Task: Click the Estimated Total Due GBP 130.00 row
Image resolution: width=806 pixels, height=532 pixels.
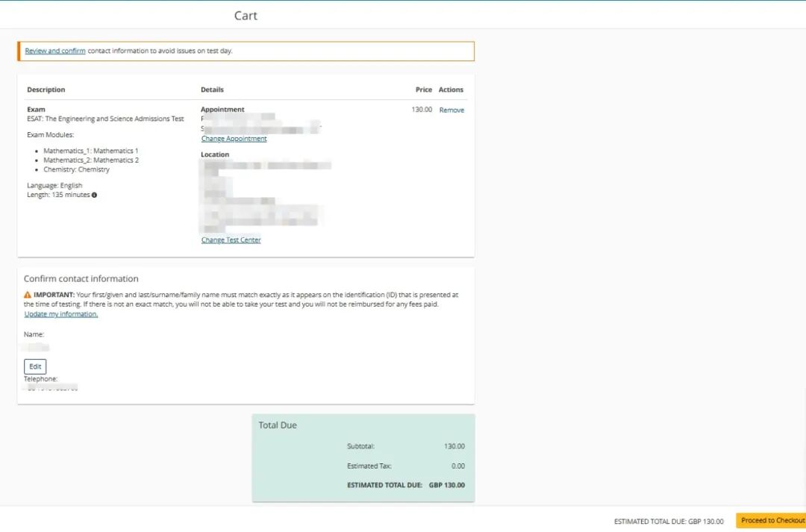Action: click(x=406, y=485)
